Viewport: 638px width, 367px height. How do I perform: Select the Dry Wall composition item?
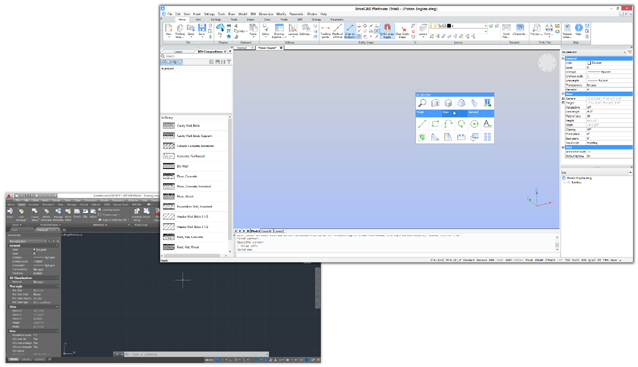point(183,166)
